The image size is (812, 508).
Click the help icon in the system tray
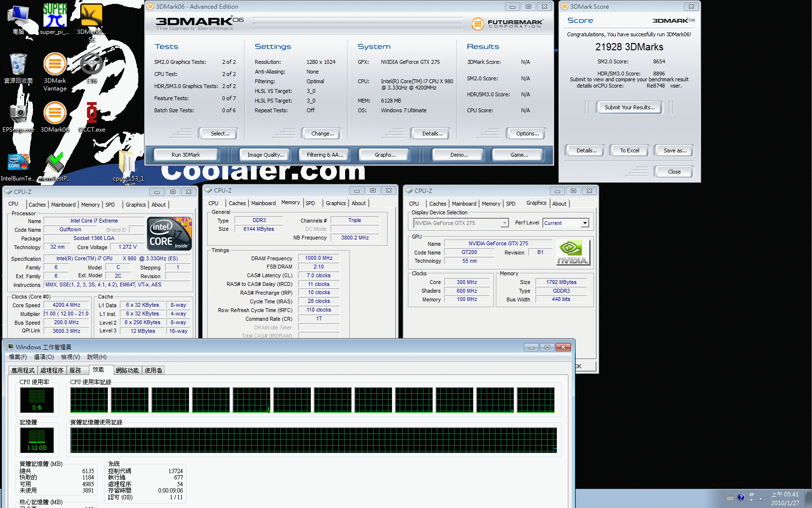[x=740, y=497]
